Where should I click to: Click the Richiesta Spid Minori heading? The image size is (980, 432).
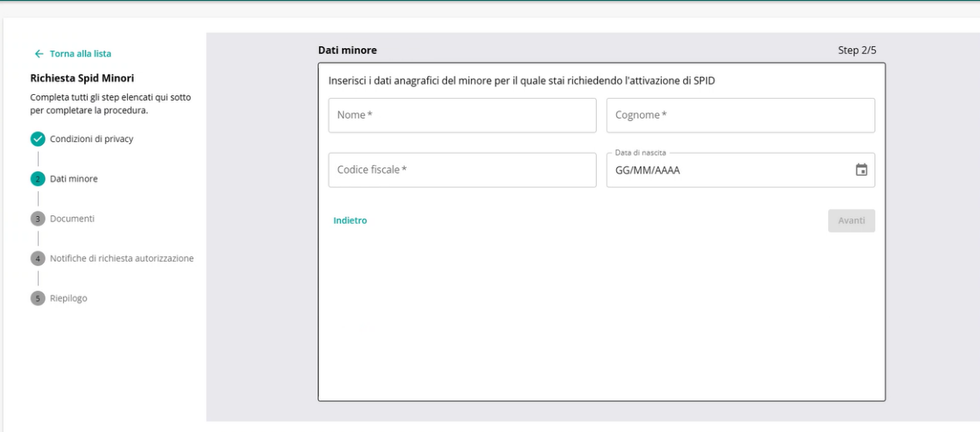(x=82, y=78)
